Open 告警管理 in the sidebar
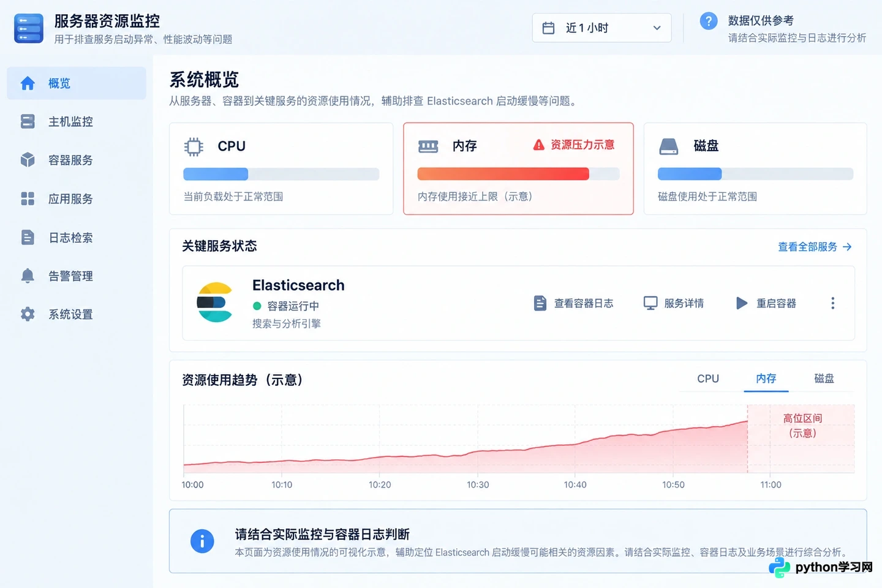Image resolution: width=882 pixels, height=588 pixels. tap(77, 276)
